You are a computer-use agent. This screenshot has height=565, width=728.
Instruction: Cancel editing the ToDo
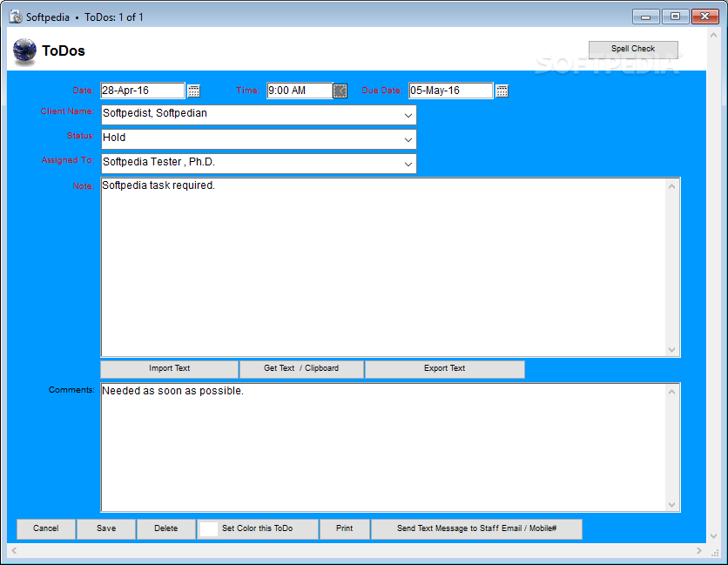click(x=45, y=528)
